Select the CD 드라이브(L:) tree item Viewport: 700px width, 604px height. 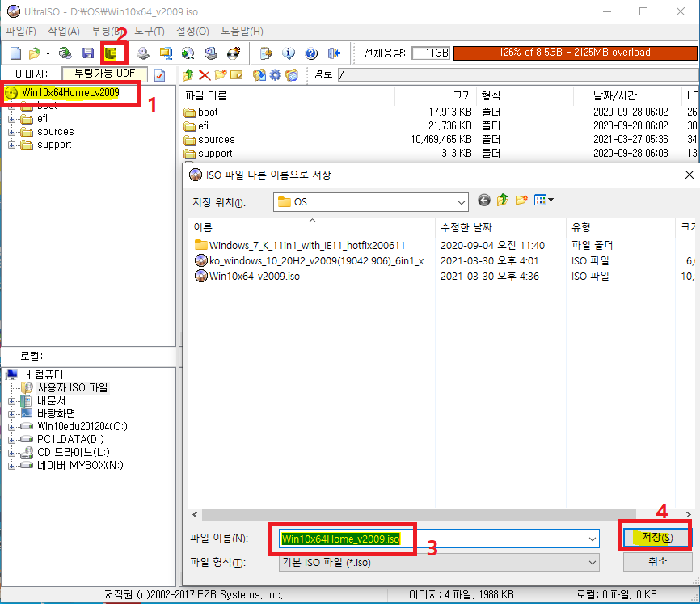74,453
